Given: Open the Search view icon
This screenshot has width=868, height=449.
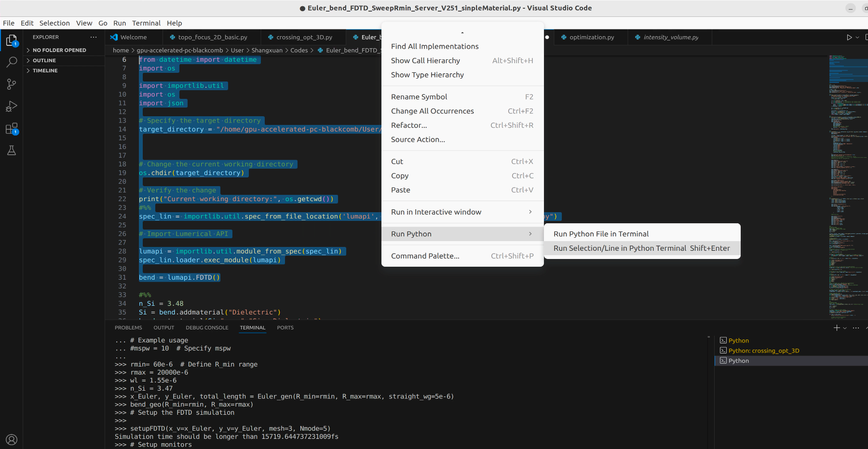Looking at the screenshot, I should [12, 62].
